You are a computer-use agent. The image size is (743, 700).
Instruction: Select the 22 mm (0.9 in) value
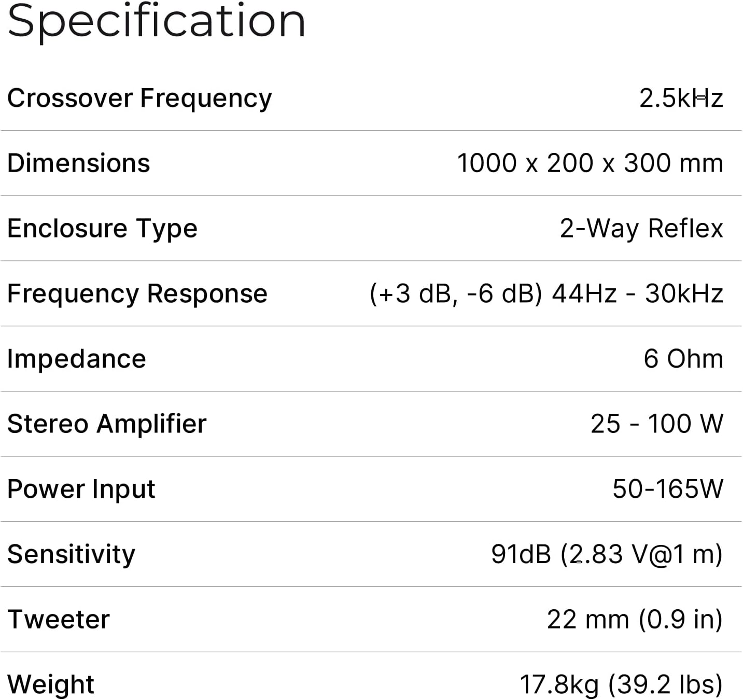click(635, 620)
